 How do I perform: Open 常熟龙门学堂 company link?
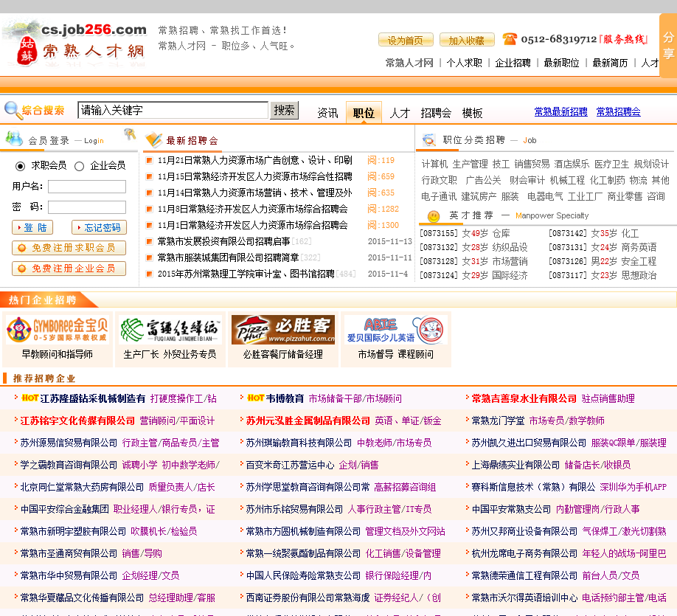click(x=498, y=421)
